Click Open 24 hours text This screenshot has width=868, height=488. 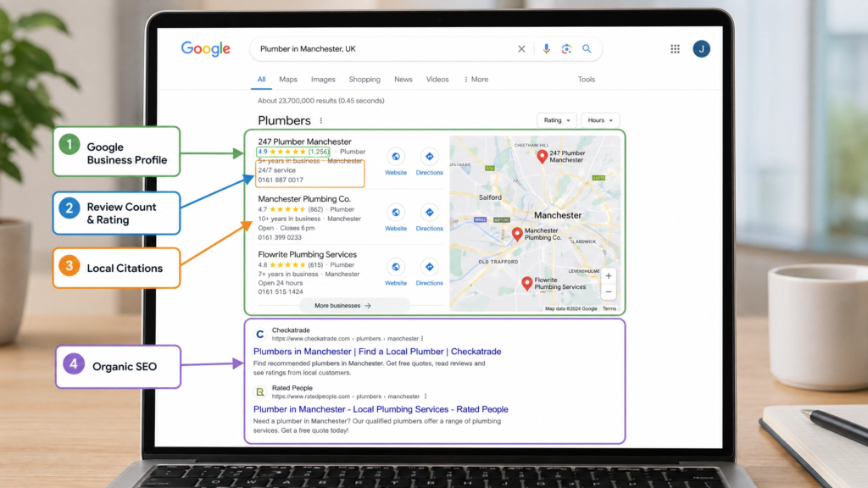pyautogui.click(x=280, y=283)
